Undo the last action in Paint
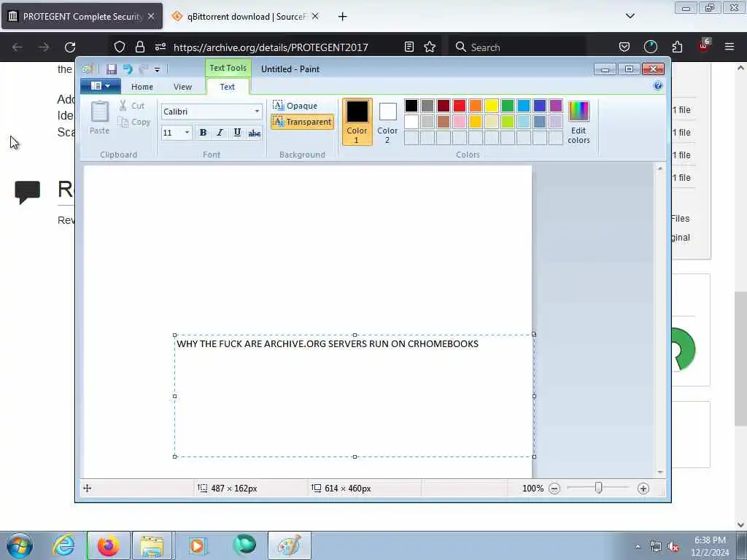Viewport: 747px width, 560px height. point(128,69)
